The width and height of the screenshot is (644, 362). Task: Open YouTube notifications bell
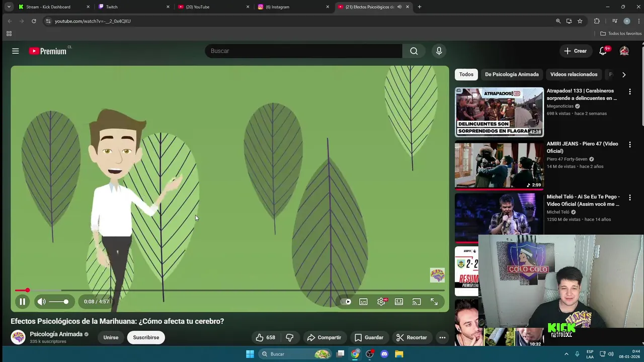click(x=603, y=51)
